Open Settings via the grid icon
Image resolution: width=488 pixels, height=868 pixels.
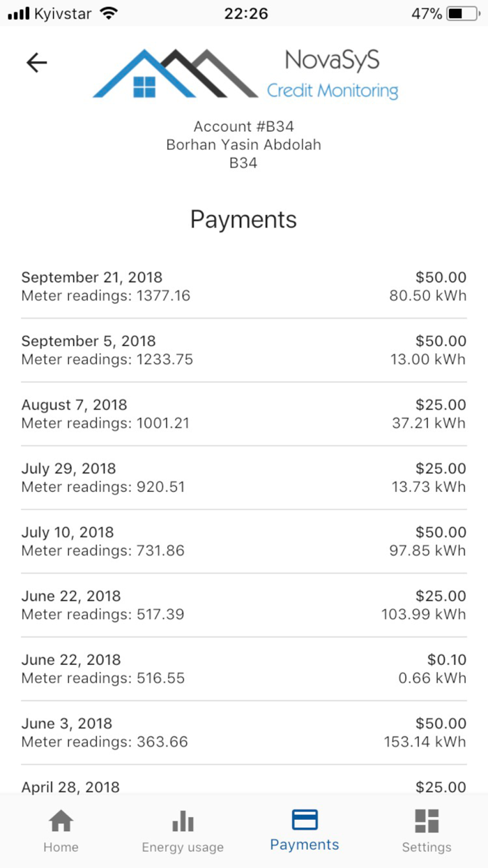427,821
